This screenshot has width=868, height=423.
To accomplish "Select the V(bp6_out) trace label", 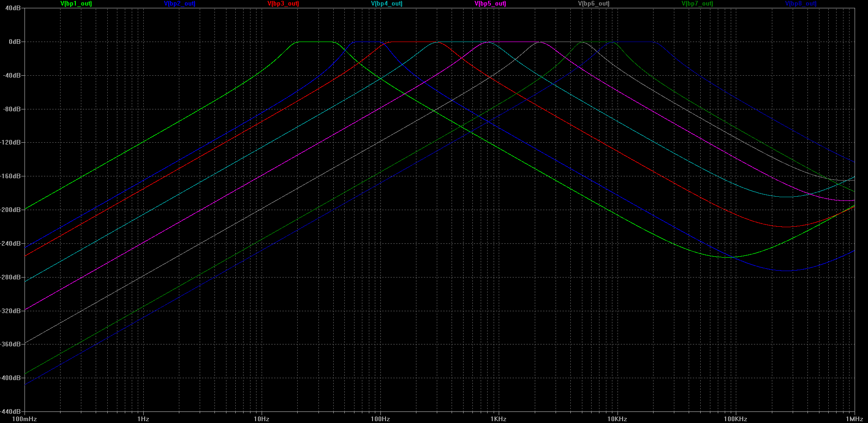I will pyautogui.click(x=594, y=4).
